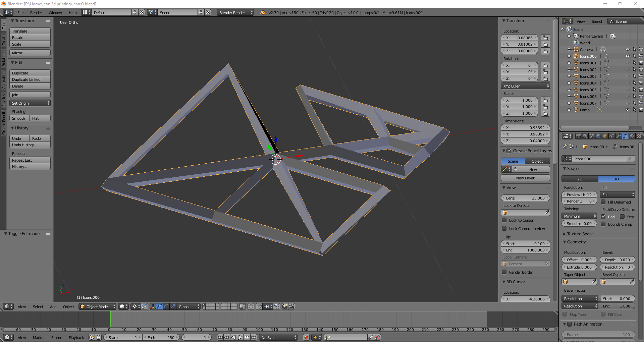Toggle Lamp visibility eye icon
The width and height of the screenshot is (644, 342).
click(627, 110)
